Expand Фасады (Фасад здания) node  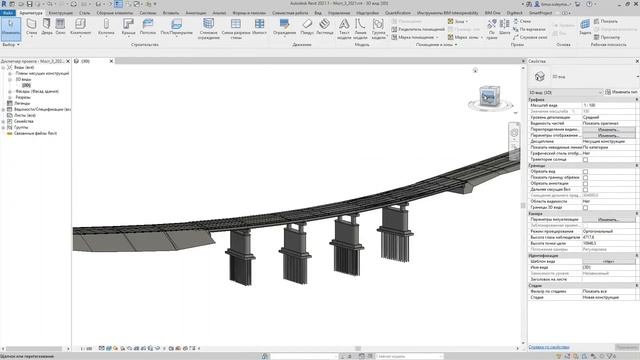(x=10, y=91)
